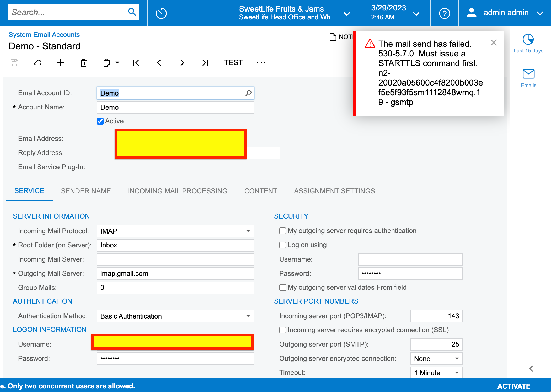Go to the first record
The height and width of the screenshot is (392, 551).
(136, 63)
